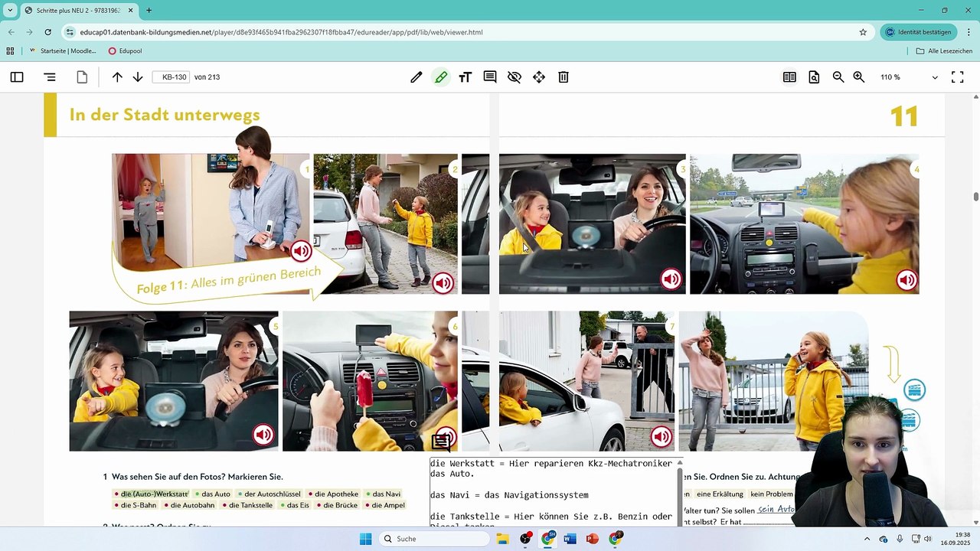Open the Edupool bookmark
The image size is (980, 551).
(125, 51)
